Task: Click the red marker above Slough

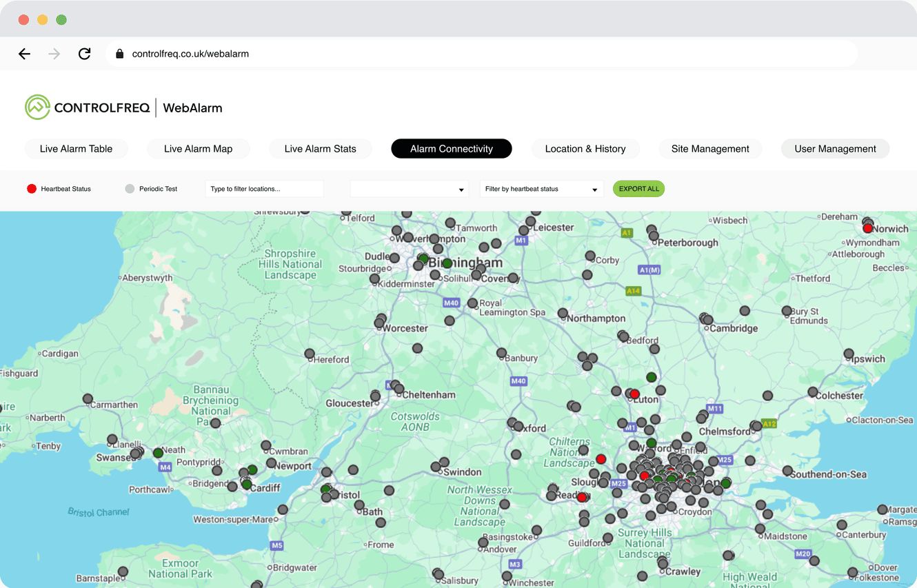Action: pos(601,459)
